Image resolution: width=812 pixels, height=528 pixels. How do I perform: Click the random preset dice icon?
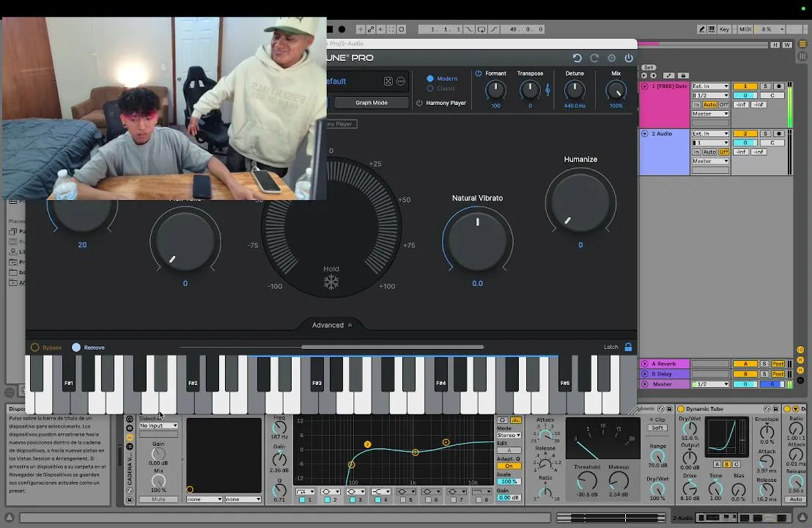(388, 81)
